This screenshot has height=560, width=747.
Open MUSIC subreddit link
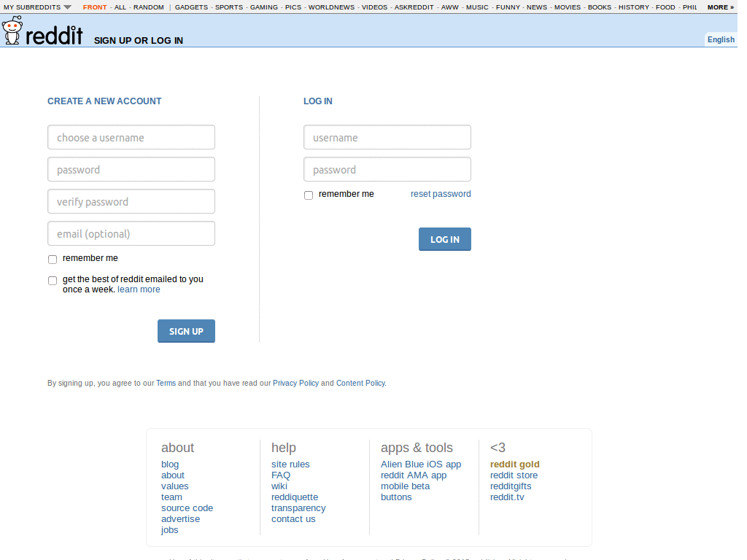477,7
